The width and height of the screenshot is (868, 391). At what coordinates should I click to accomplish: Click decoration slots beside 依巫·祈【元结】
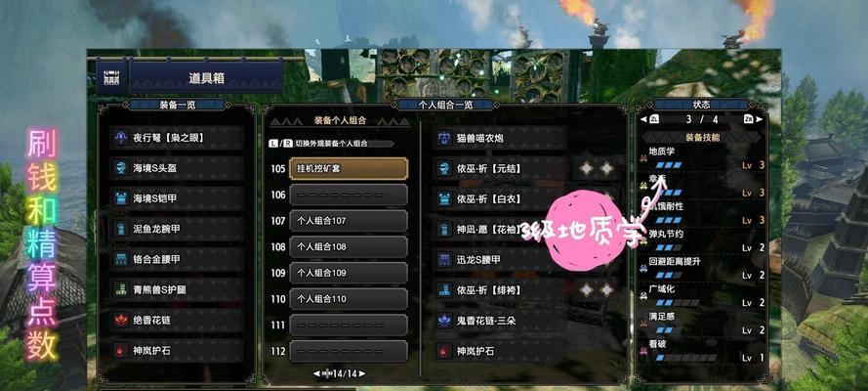(597, 168)
